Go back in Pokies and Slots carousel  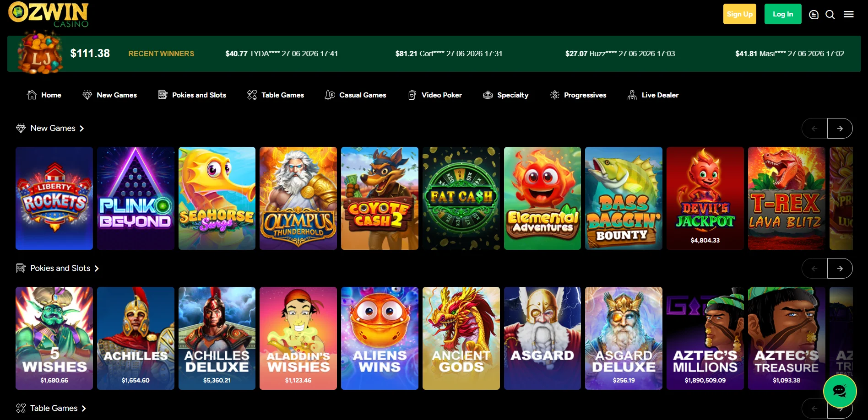point(814,269)
